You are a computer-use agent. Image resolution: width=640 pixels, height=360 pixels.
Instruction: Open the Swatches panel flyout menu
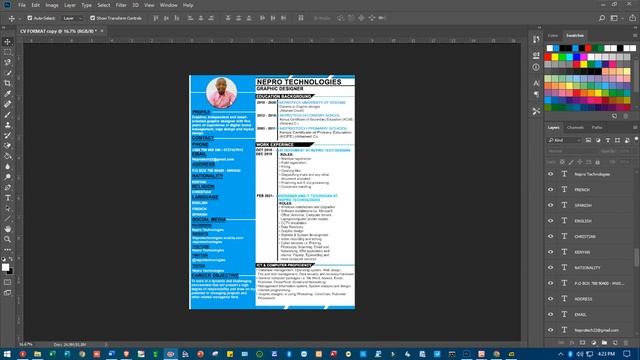tap(635, 36)
